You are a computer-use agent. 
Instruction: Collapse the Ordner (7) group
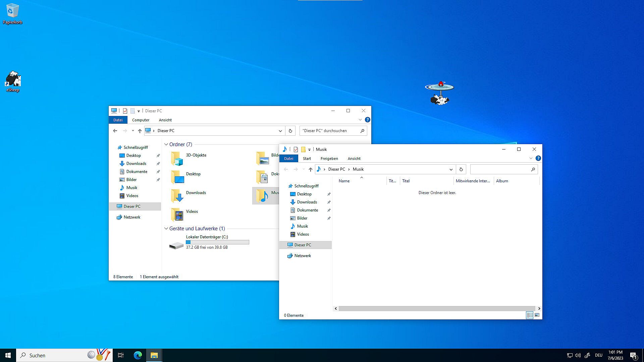[x=166, y=144]
